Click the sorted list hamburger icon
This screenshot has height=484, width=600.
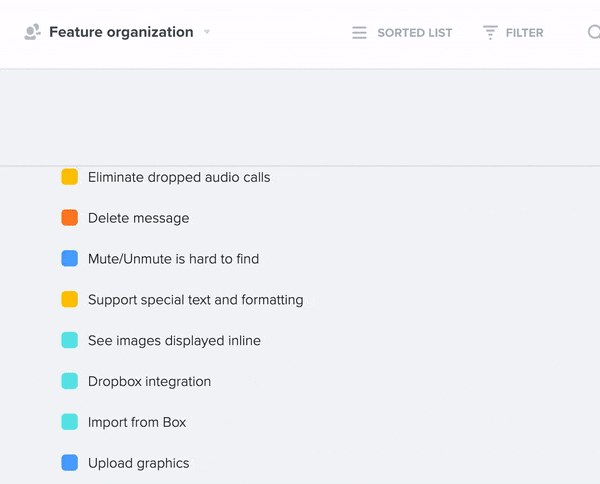(359, 33)
